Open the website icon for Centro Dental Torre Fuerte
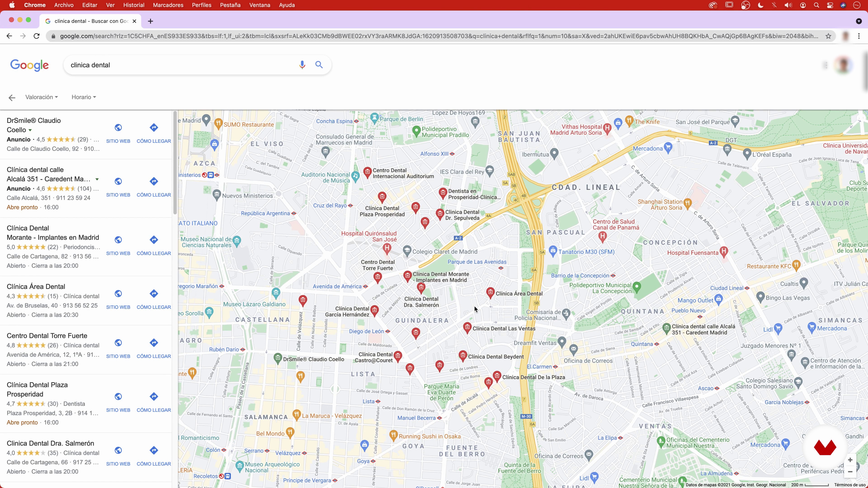868x488 pixels. click(118, 343)
